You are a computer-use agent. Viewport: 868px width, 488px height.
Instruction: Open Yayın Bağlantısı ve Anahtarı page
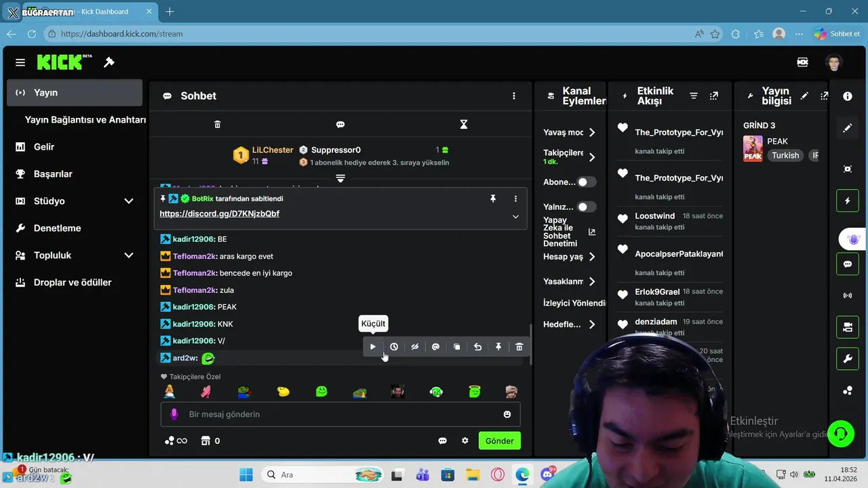point(85,120)
